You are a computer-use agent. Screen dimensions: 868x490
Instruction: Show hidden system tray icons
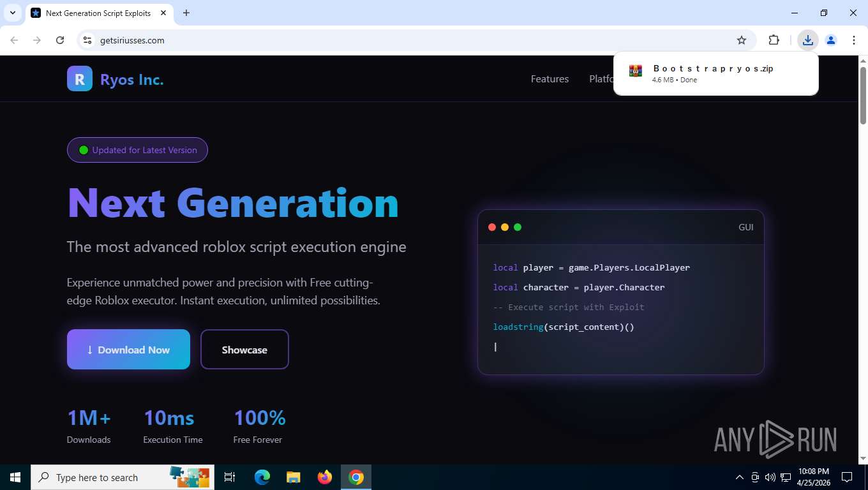[x=739, y=477]
